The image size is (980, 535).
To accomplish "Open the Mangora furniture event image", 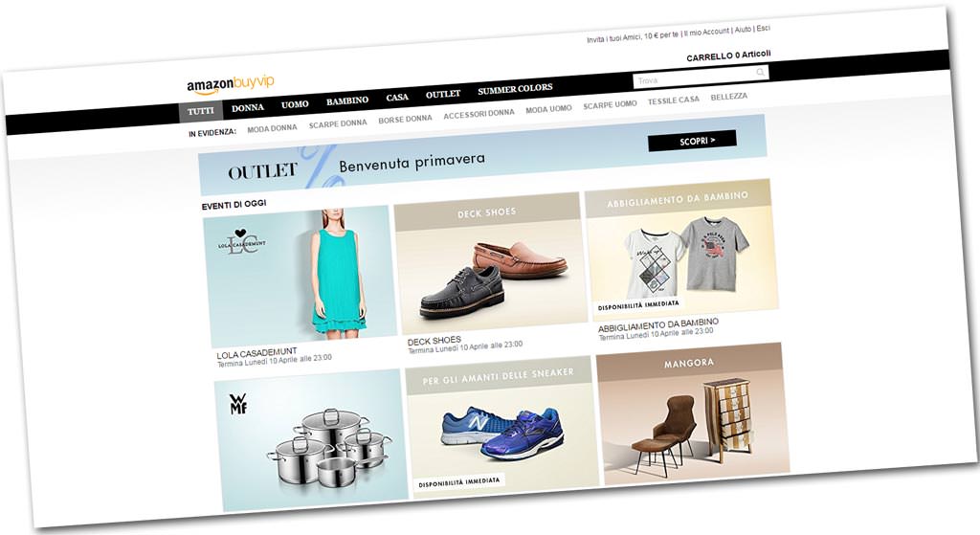I will pyautogui.click(x=692, y=413).
